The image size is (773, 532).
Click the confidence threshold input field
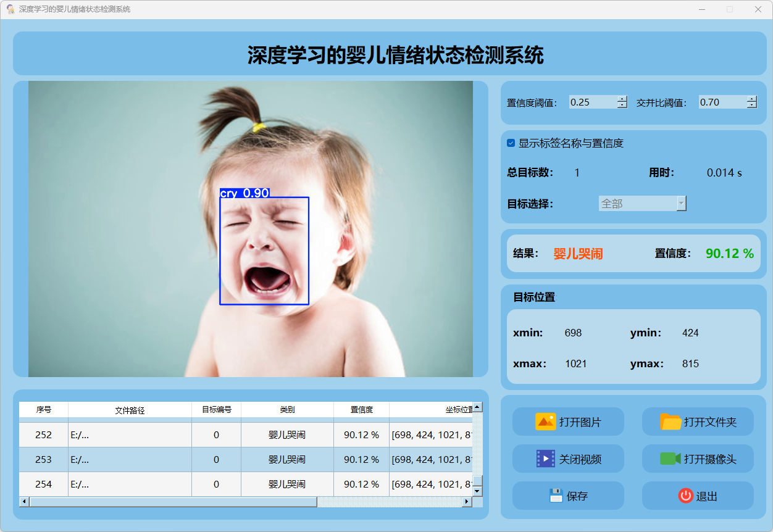coord(592,102)
